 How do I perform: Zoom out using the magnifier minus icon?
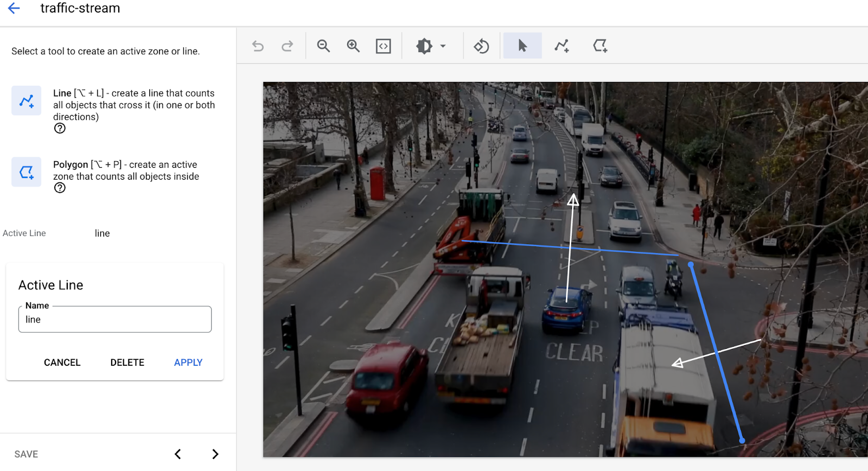(323, 46)
